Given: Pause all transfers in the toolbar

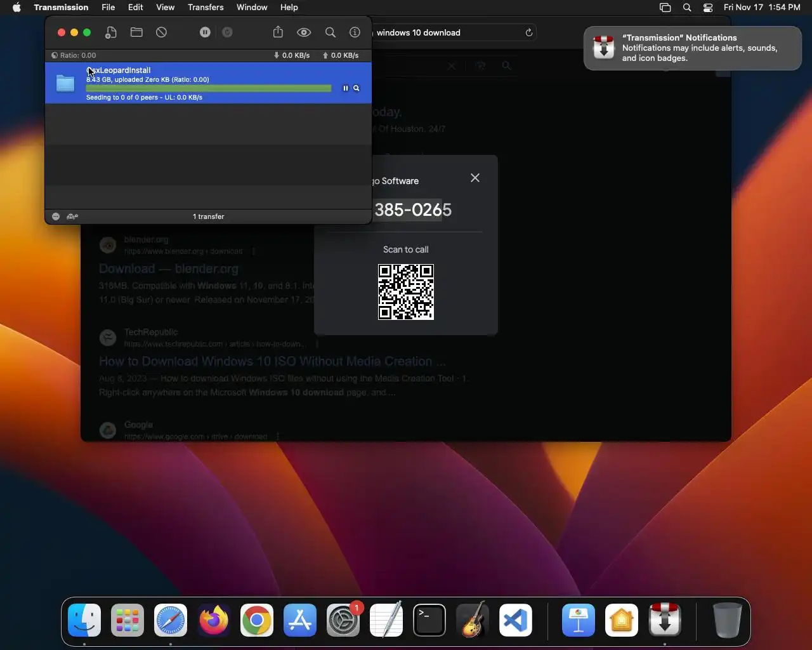Looking at the screenshot, I should click(x=205, y=32).
